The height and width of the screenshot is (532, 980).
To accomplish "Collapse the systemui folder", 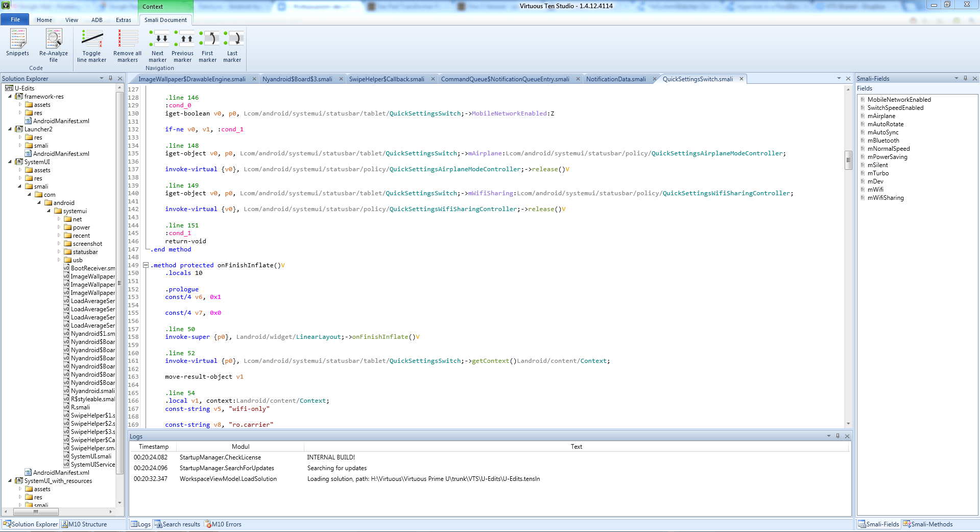I will (49, 211).
